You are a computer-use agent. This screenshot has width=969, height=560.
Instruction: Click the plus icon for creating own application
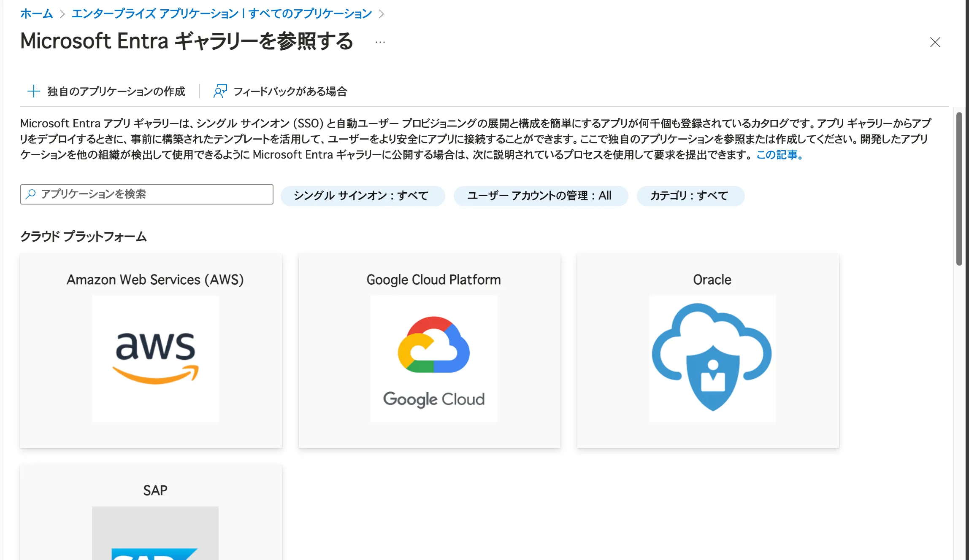point(33,91)
